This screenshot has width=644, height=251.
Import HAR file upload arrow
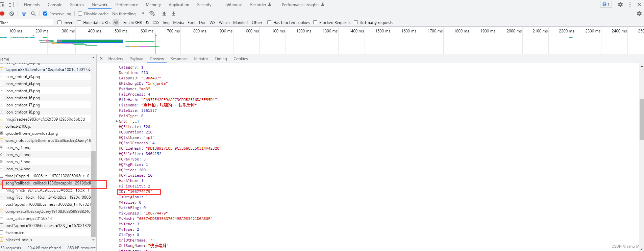(x=164, y=14)
